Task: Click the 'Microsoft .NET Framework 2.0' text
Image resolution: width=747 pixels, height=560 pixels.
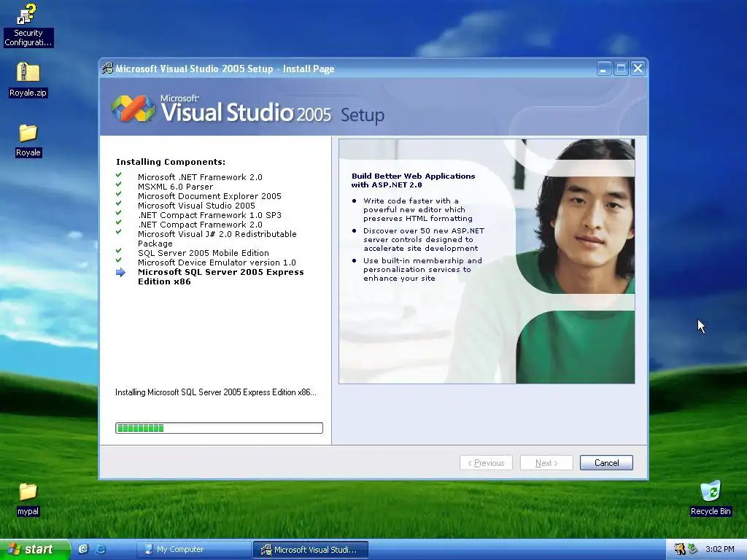Action: tap(200, 177)
